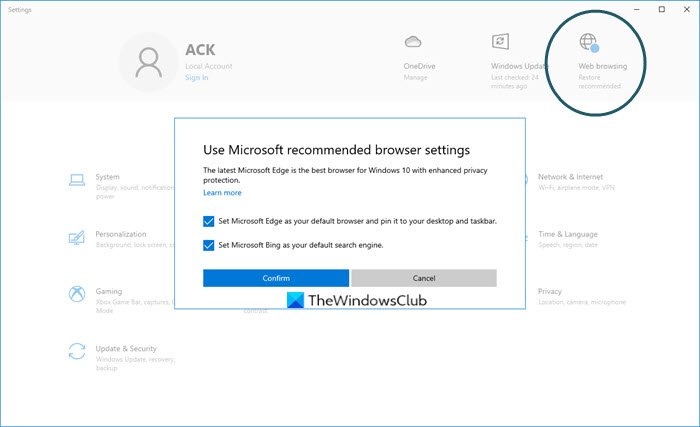Maximize the Settings window

pyautogui.click(x=662, y=9)
